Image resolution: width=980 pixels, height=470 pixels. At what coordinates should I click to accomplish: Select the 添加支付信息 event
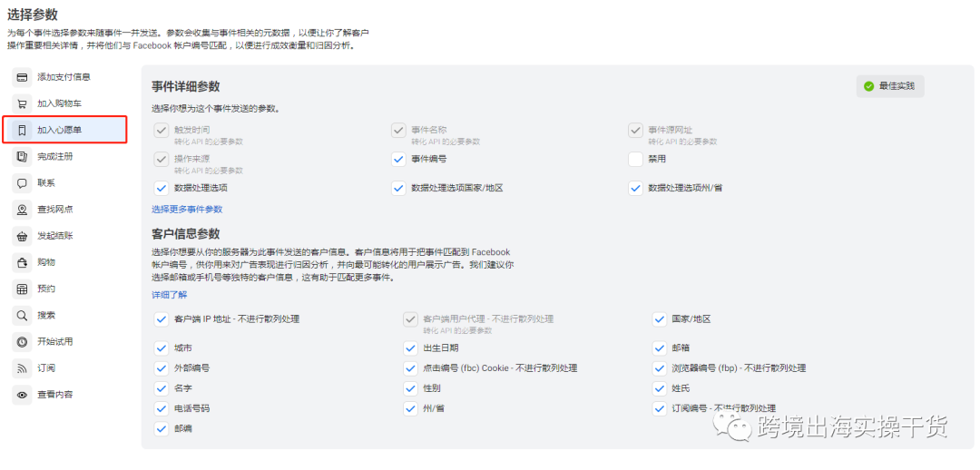pyautogui.click(x=64, y=77)
